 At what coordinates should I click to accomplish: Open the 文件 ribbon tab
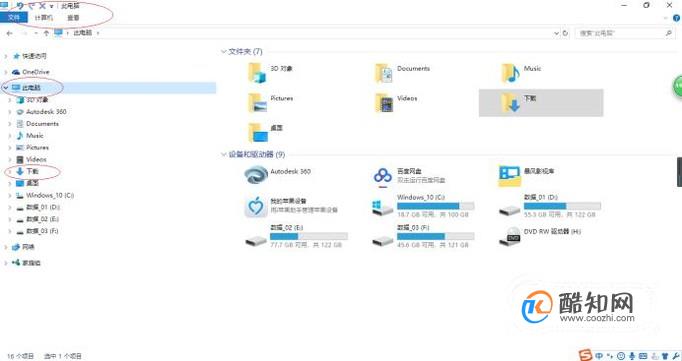(x=14, y=18)
